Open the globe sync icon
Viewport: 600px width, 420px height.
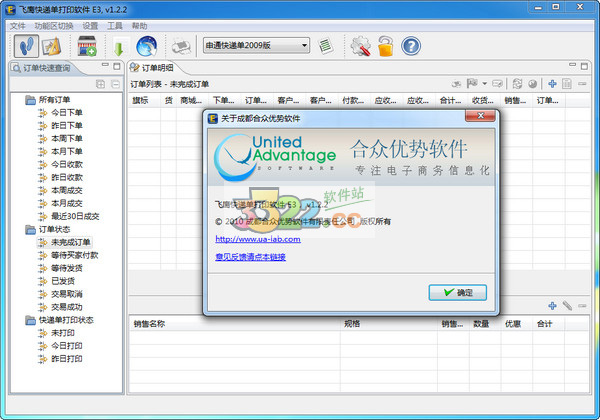[x=147, y=46]
